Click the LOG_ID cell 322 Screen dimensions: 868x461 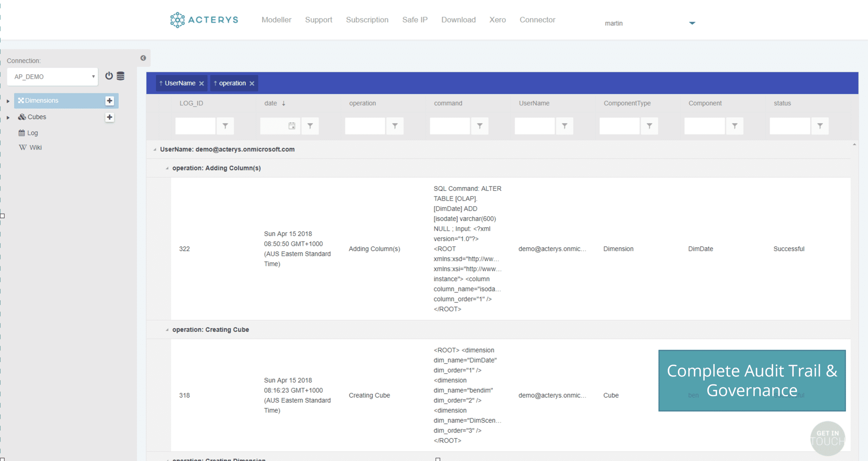(x=184, y=249)
